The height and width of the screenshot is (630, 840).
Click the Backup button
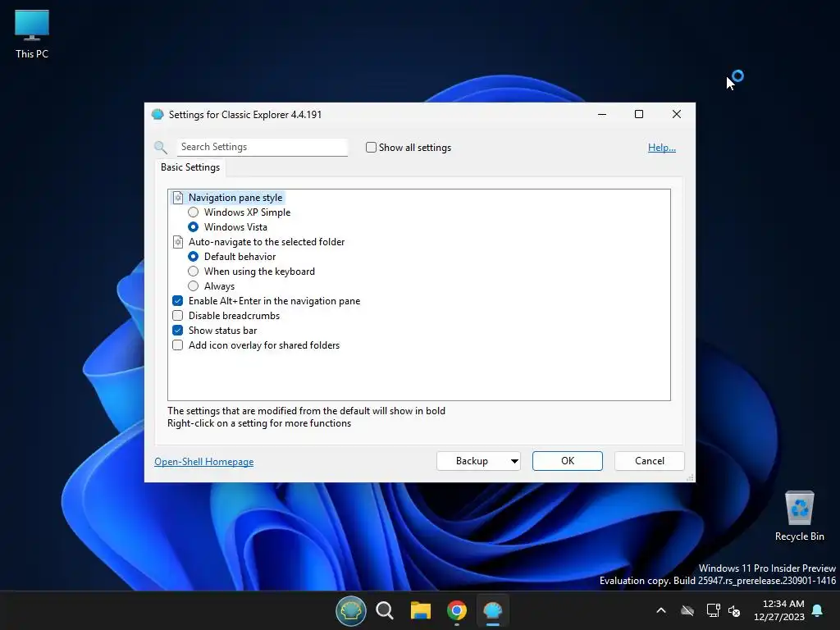pos(472,461)
